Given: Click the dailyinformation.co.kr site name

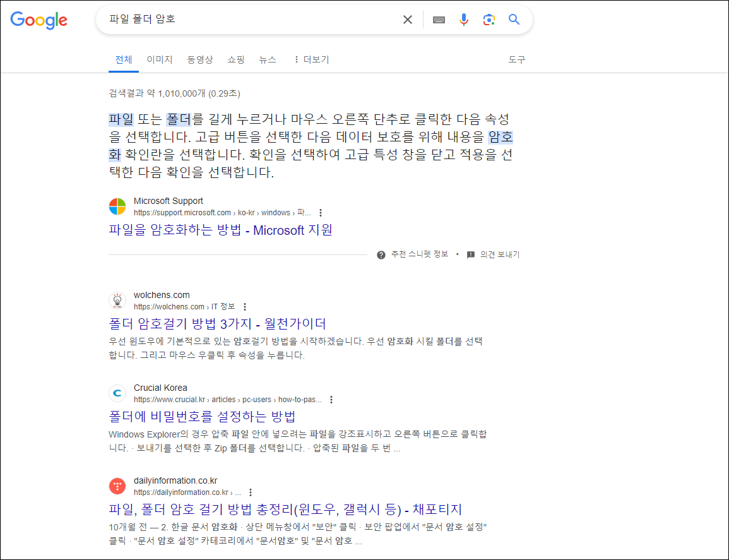Looking at the screenshot, I should point(175,480).
